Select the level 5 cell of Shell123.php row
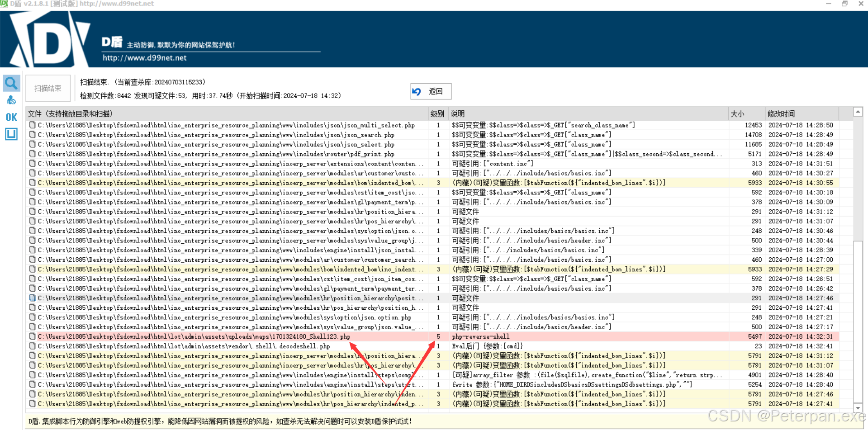Image resolution: width=868 pixels, height=430 pixels. (438, 336)
